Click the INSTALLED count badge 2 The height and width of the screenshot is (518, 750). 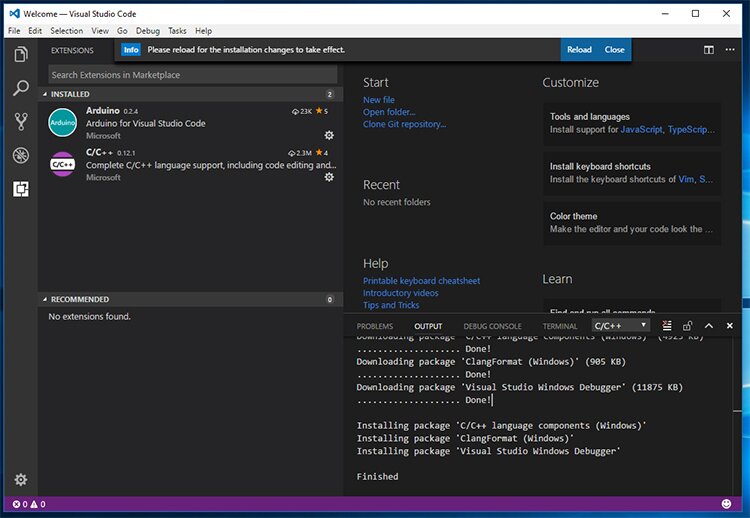click(330, 94)
